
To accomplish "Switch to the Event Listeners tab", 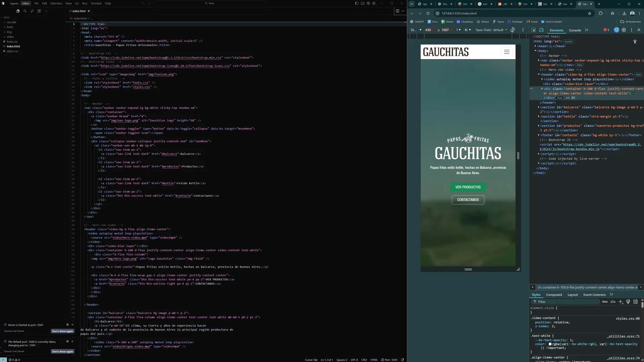I will (594, 295).
